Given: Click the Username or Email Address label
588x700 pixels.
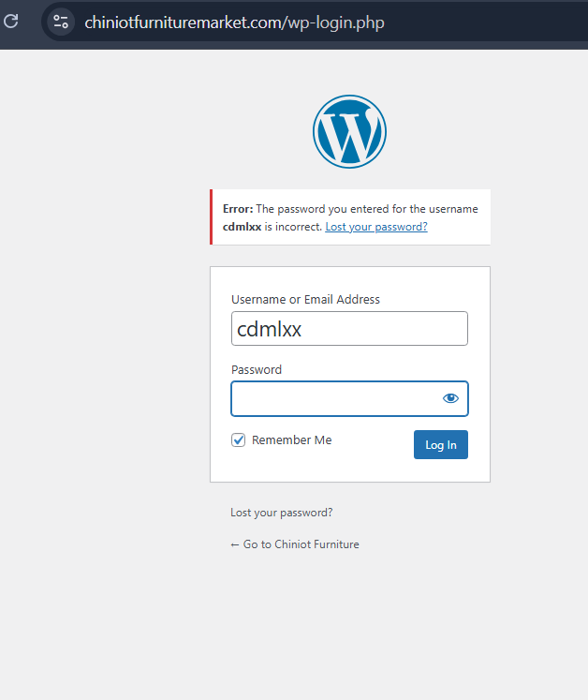Looking at the screenshot, I should click(305, 299).
